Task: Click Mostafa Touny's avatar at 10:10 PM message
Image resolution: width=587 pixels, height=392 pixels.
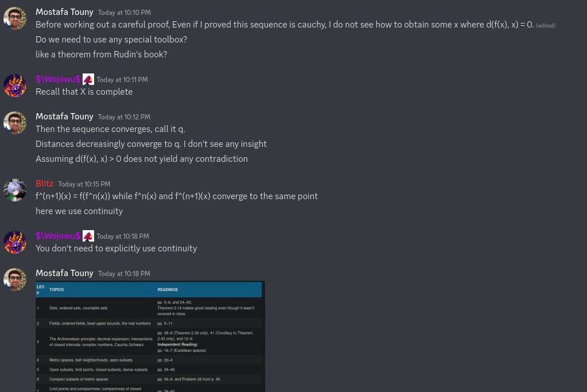Action: tap(15, 18)
